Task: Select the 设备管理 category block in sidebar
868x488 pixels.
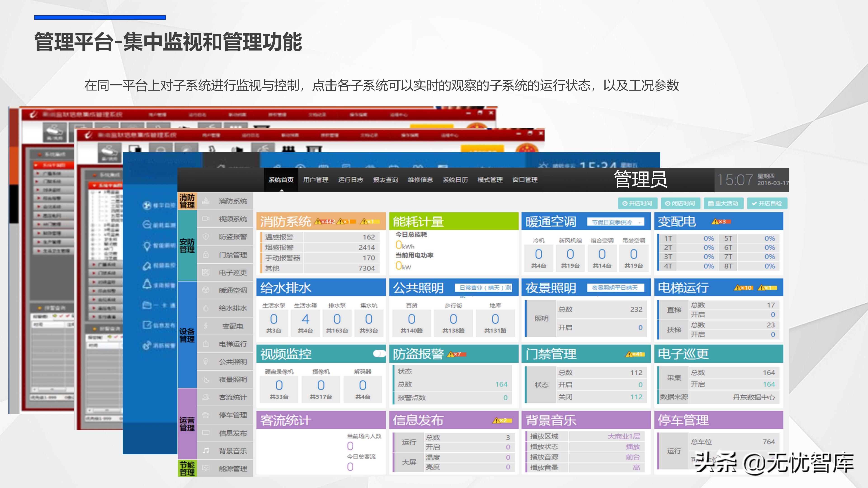Action: (187, 335)
